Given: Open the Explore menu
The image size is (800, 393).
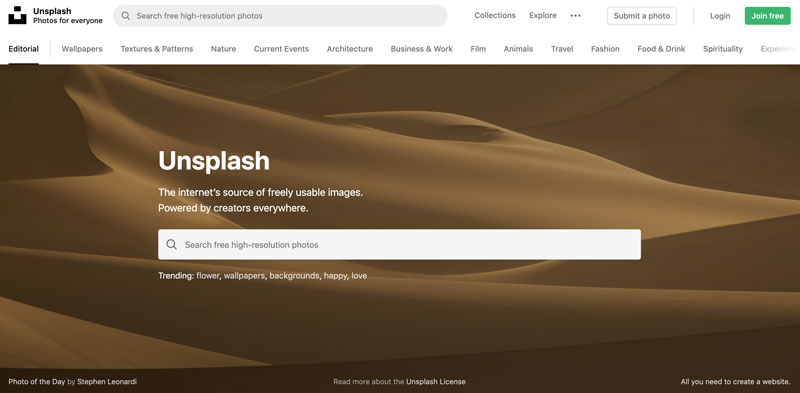Looking at the screenshot, I should pos(543,15).
